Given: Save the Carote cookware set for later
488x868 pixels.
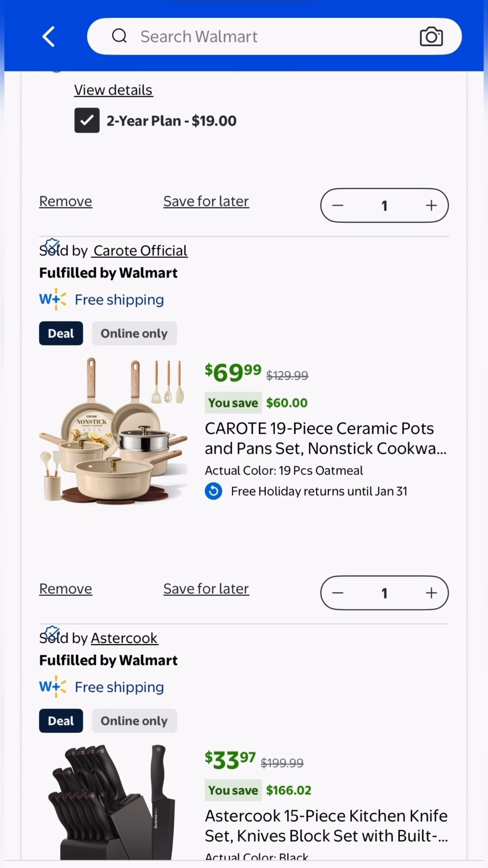Looking at the screenshot, I should 206,589.
